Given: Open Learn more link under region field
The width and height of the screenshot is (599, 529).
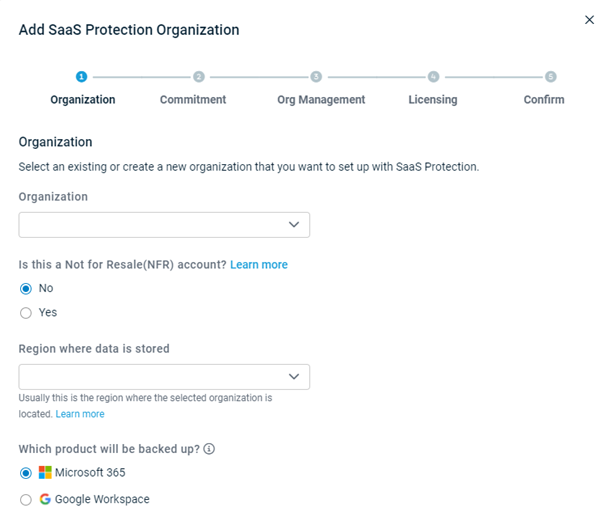Looking at the screenshot, I should pos(80,414).
